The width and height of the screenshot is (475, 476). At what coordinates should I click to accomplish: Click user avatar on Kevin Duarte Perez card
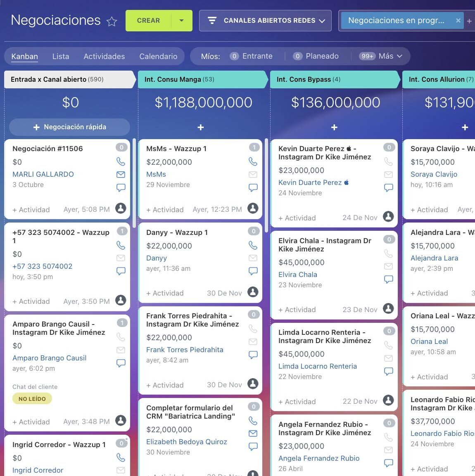[388, 216]
